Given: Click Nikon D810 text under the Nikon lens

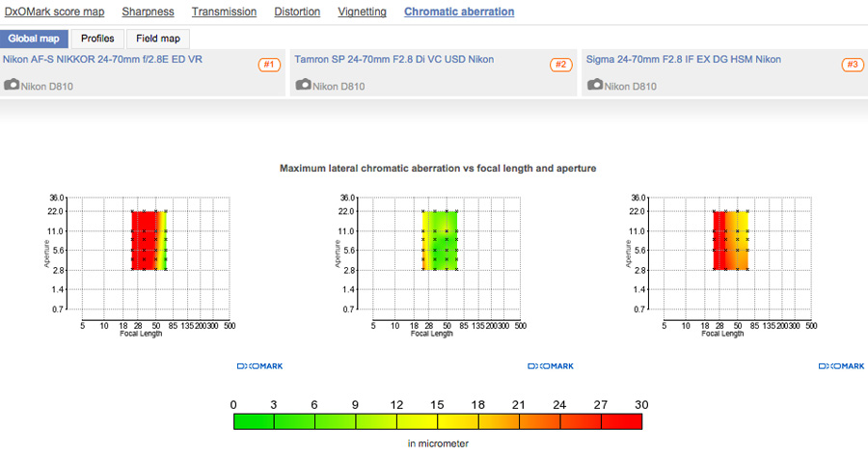Looking at the screenshot, I should 47,87.
